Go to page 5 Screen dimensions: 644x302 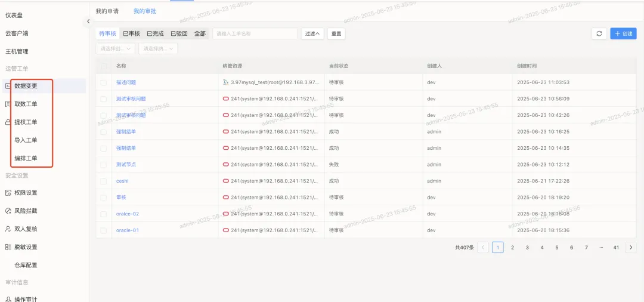(x=557, y=247)
